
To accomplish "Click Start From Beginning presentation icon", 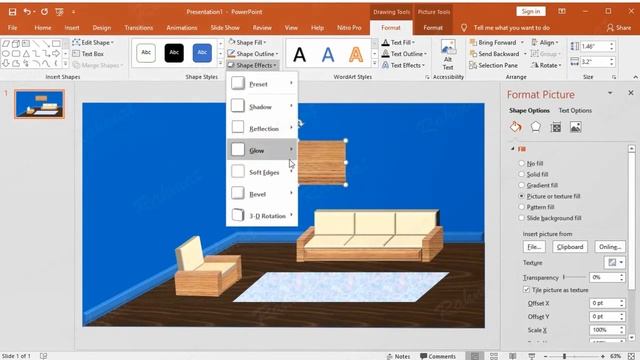I will coord(60,12).
